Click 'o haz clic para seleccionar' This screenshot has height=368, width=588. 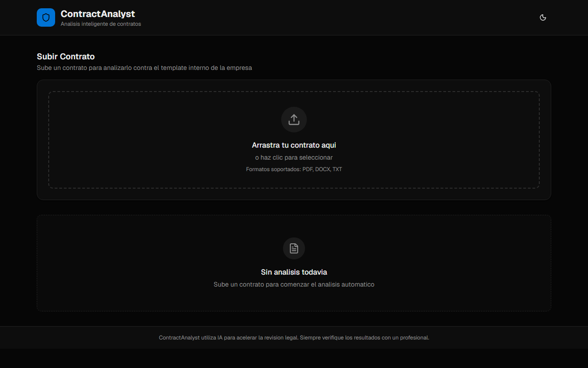point(294,157)
